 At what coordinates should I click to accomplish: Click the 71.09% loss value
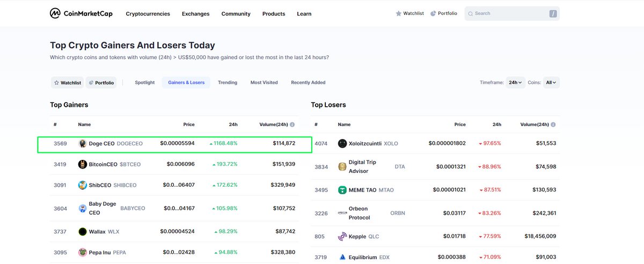489,257
